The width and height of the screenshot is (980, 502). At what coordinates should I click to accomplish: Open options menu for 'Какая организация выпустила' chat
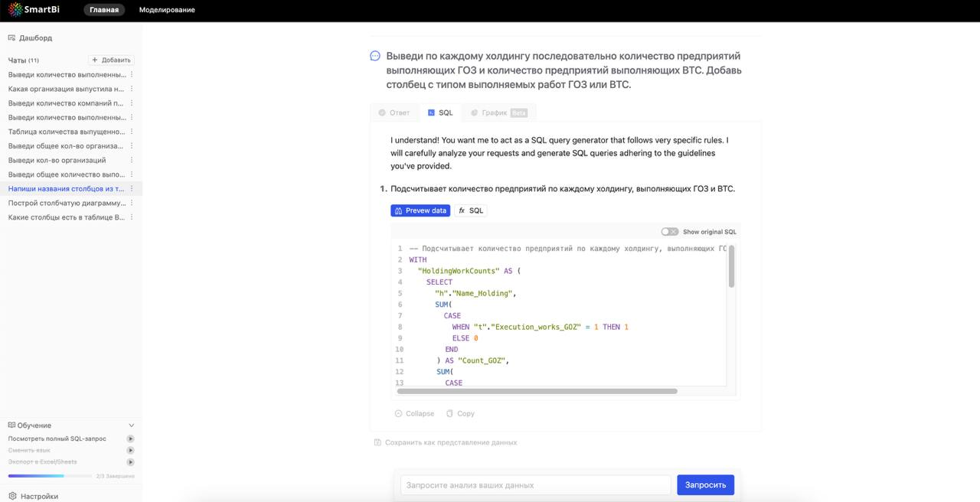(132, 89)
